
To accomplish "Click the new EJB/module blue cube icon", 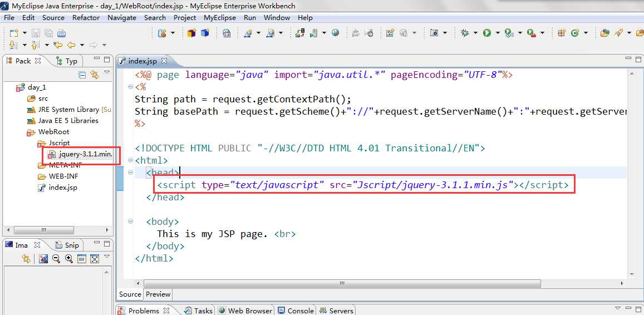I will click(205, 33).
